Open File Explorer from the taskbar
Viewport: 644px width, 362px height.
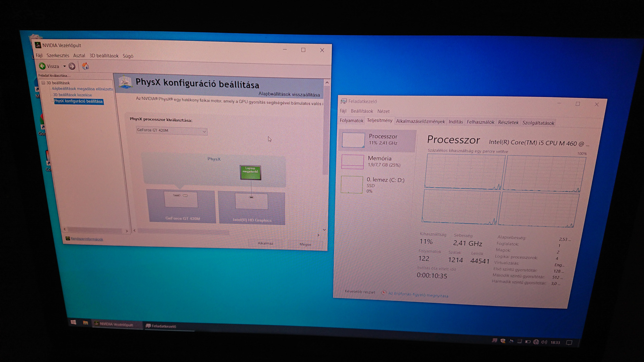coord(86,323)
